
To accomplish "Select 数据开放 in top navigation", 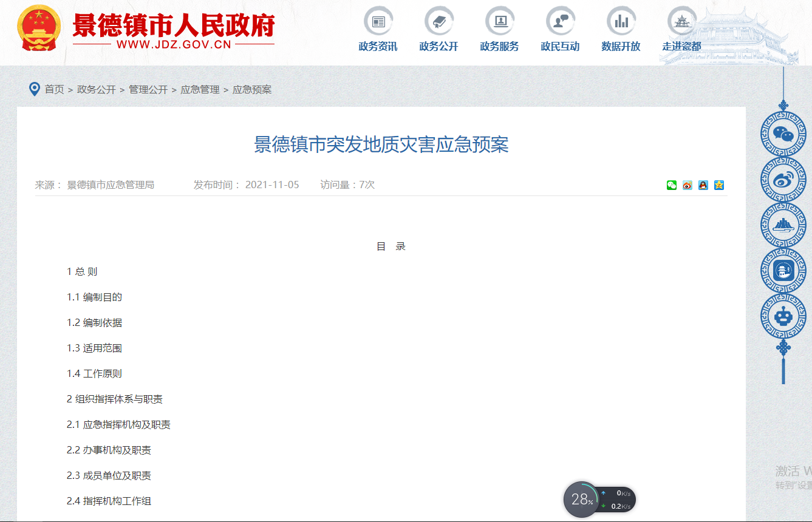I will tap(621, 30).
